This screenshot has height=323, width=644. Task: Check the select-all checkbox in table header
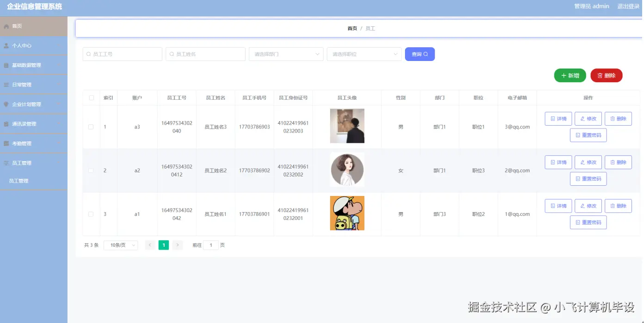[91, 98]
